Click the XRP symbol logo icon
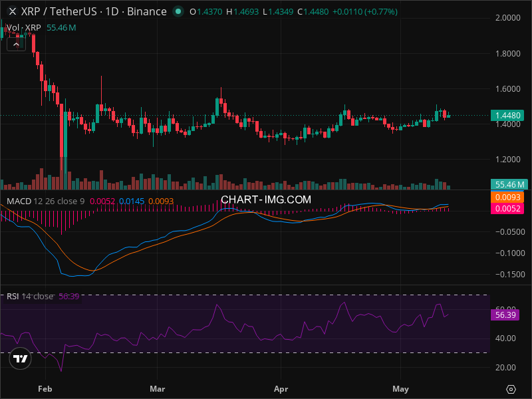The image size is (532, 399). (x=13, y=11)
